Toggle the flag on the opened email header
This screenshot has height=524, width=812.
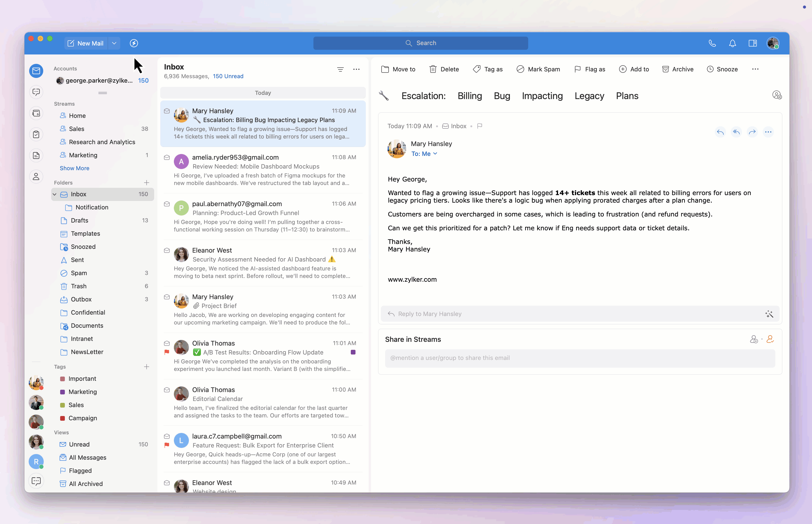pyautogui.click(x=480, y=126)
